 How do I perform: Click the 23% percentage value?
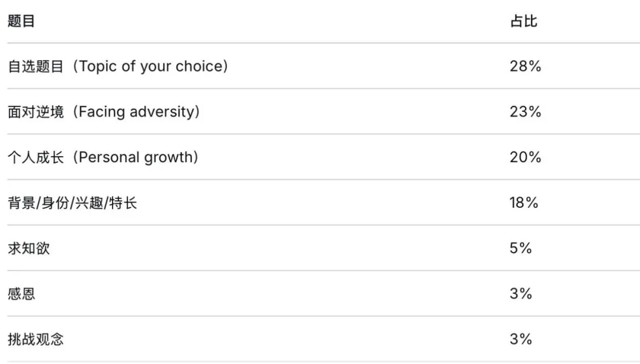point(525,112)
